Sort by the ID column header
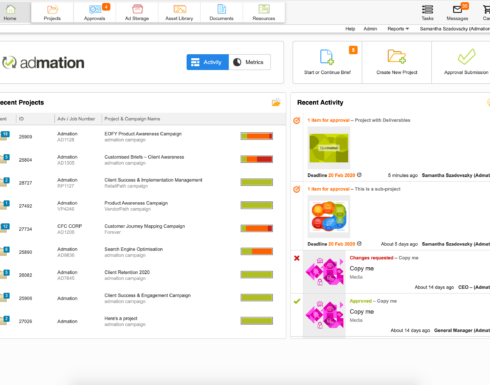490x385 pixels. [x=21, y=119]
